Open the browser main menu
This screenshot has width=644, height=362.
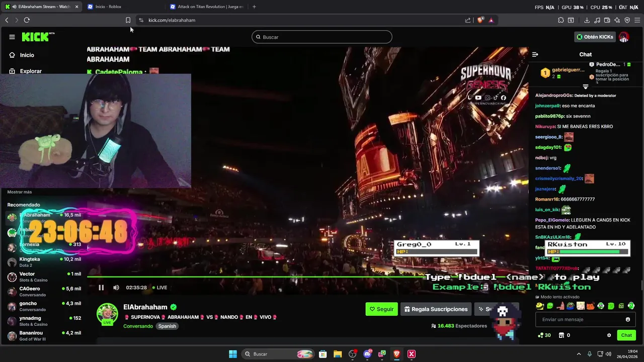[637, 20]
